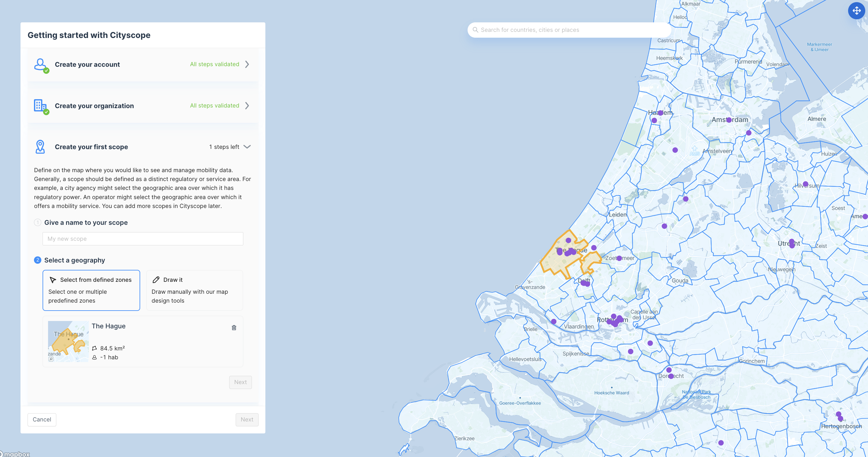868x457 pixels.
Task: Focus the My new scope name field
Action: tap(143, 239)
